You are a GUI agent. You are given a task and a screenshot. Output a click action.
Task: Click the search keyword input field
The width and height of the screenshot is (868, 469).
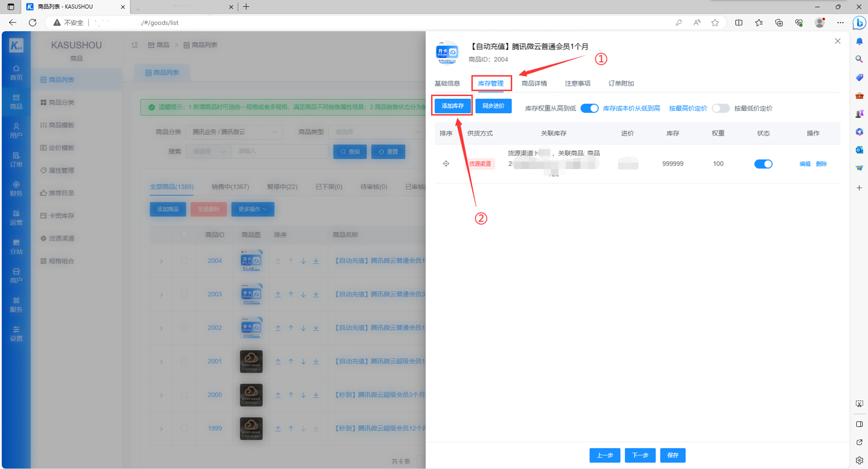[280, 151]
